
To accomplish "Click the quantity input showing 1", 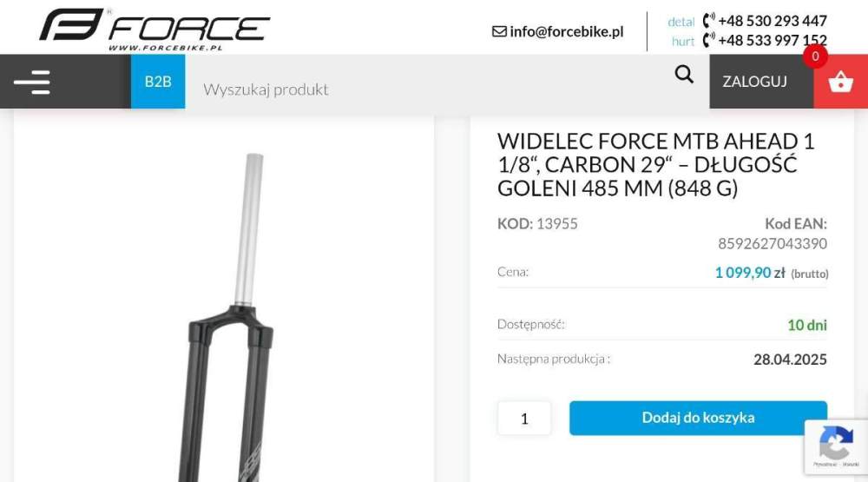I will pyautogui.click(x=524, y=419).
